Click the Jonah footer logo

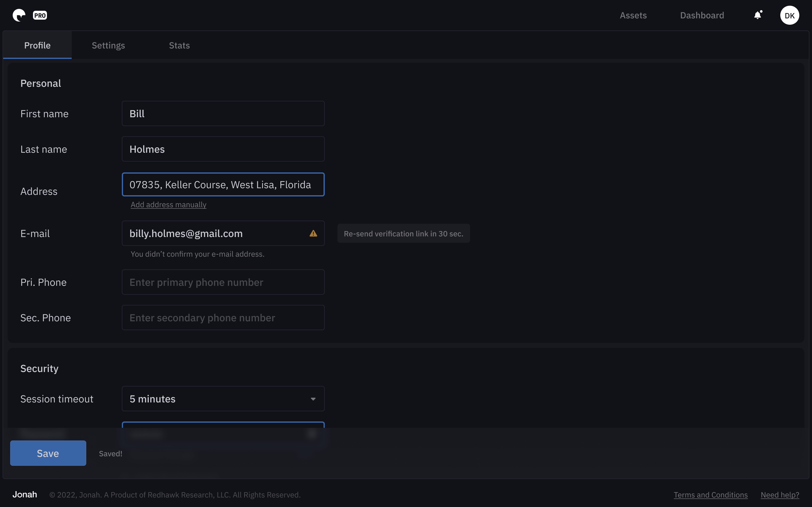pos(25,494)
